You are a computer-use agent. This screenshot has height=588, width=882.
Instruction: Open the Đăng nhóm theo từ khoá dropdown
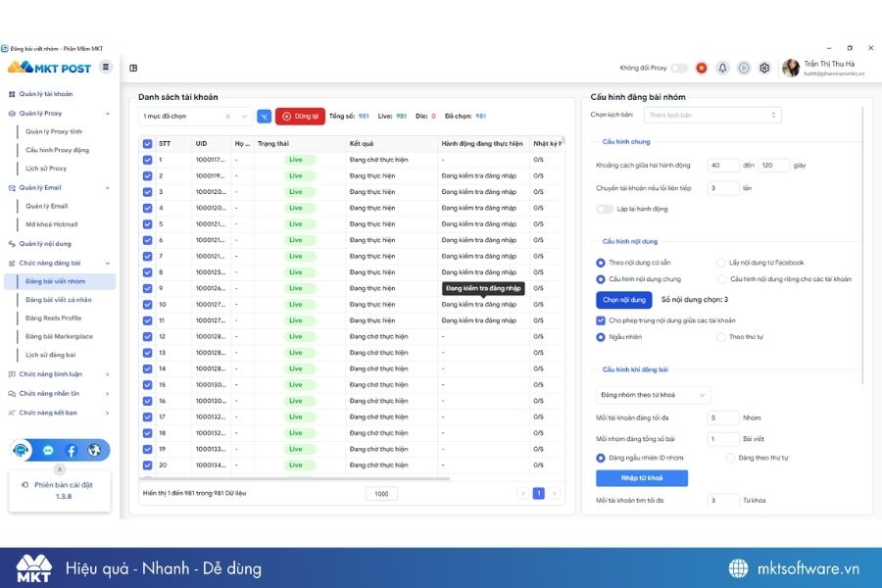(x=655, y=395)
